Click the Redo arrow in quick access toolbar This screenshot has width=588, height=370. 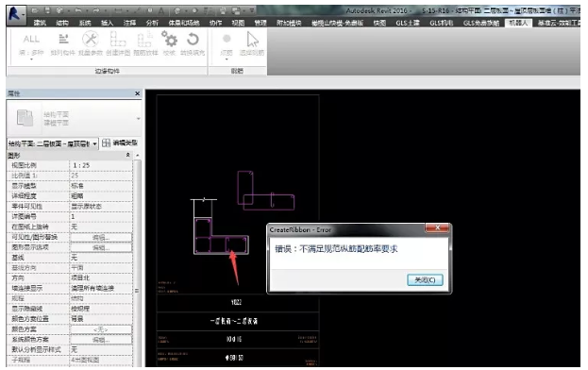[x=97, y=10]
